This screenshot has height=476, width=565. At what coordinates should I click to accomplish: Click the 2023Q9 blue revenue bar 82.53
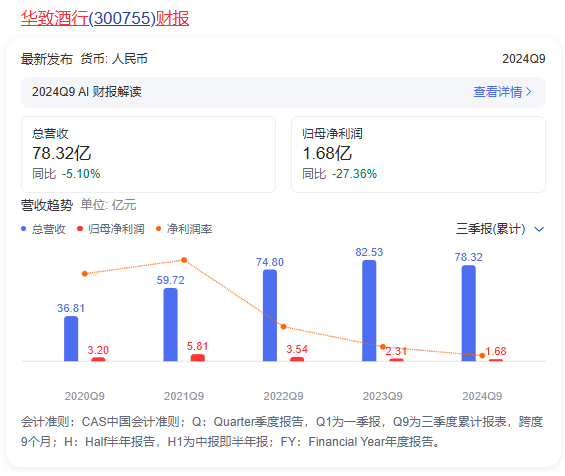(x=369, y=311)
